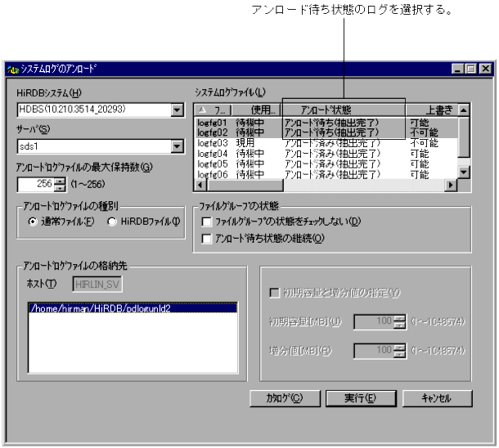Click the list scroll down arrow
This screenshot has height=448, width=499.
464,172
